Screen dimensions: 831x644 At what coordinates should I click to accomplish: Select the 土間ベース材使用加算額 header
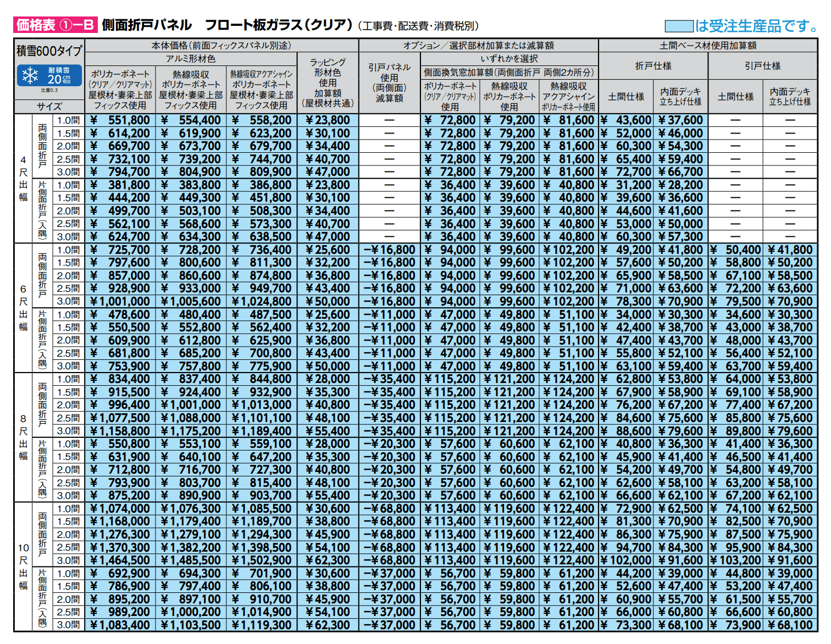coord(708,46)
